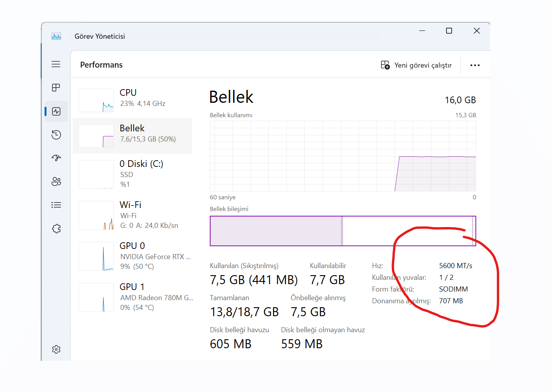
Task: Open Task Manager settings gear
Action: click(x=56, y=349)
